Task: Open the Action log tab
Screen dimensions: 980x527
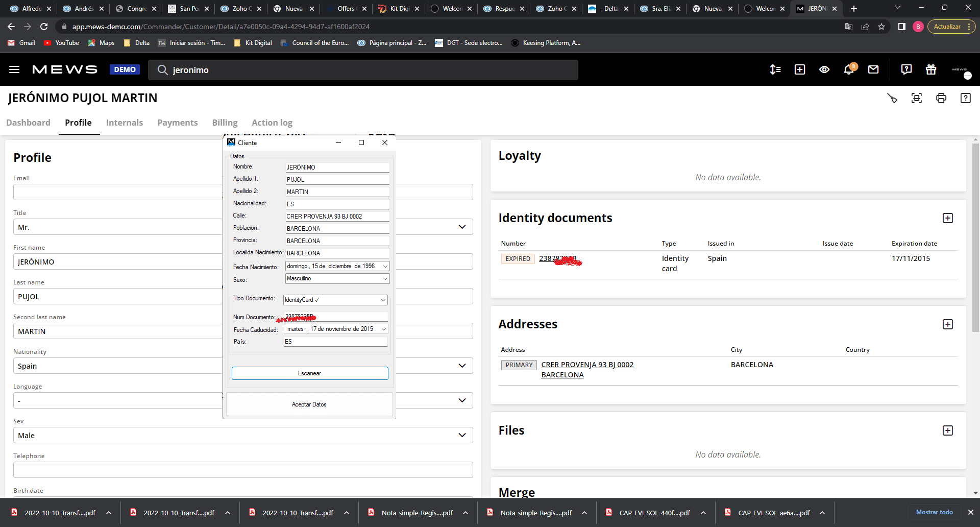Action: [x=272, y=123]
